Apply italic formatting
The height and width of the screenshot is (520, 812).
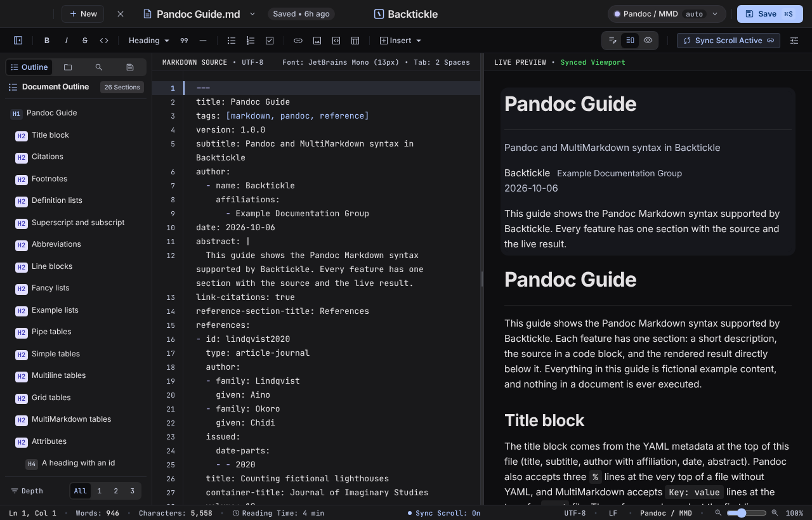66,41
